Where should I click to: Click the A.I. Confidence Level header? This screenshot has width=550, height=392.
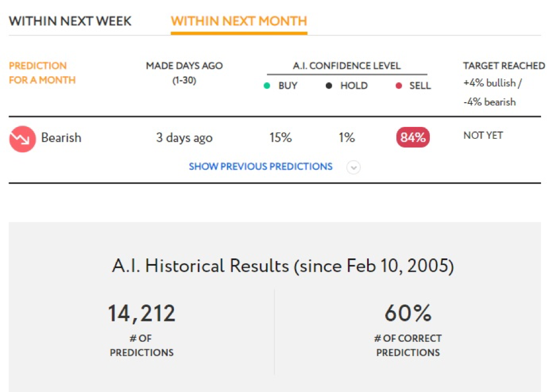click(x=347, y=66)
